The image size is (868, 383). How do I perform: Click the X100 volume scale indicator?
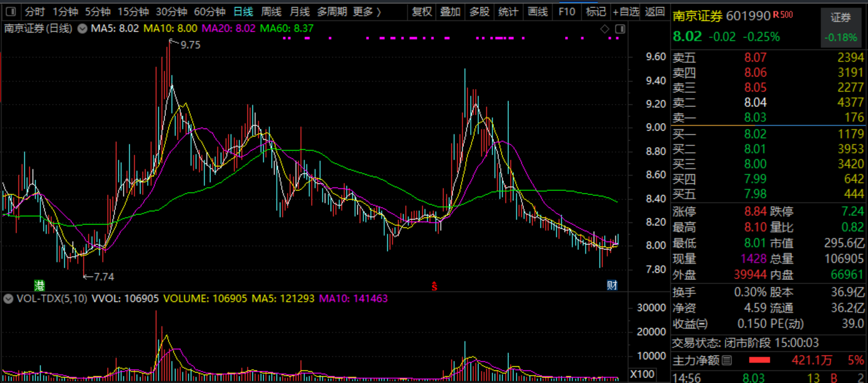(x=642, y=374)
